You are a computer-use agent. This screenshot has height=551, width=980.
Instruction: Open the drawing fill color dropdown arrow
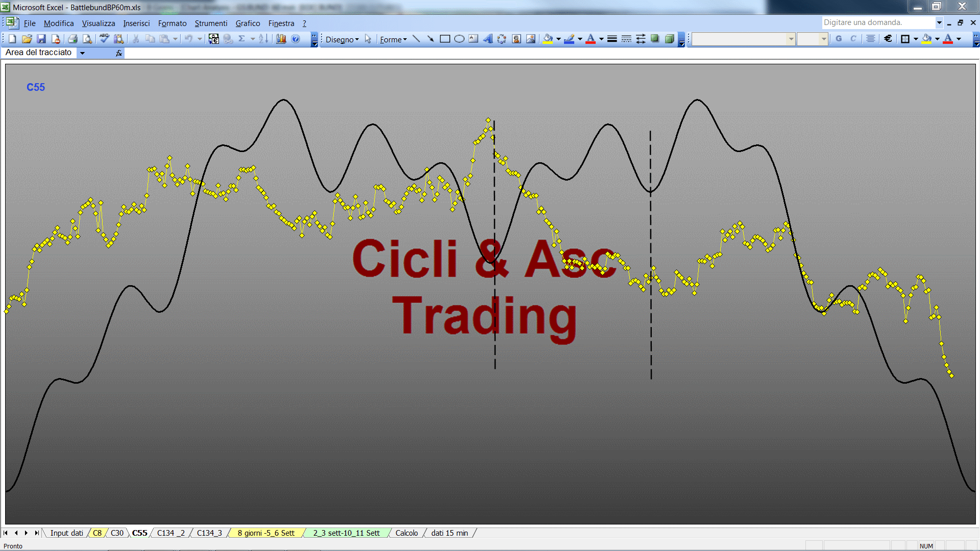(x=558, y=39)
